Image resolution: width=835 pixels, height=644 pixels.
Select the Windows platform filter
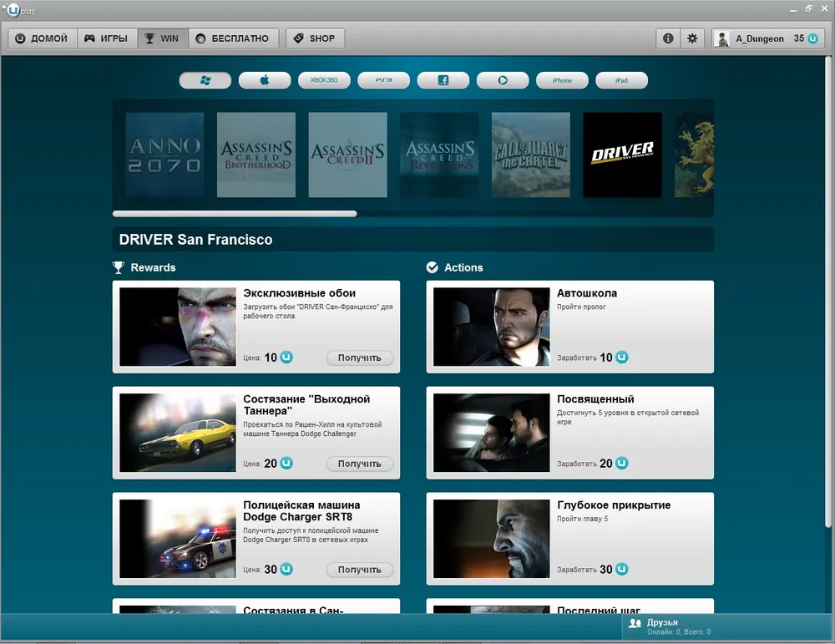pyautogui.click(x=205, y=80)
